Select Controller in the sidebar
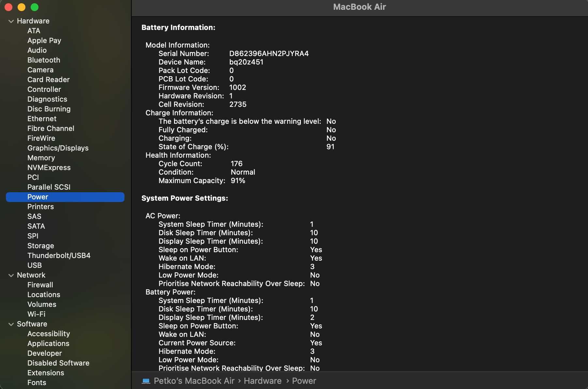588x389 pixels. click(44, 89)
